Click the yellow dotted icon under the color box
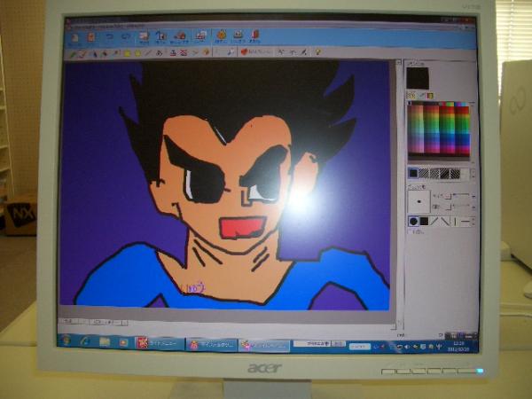 411,96
